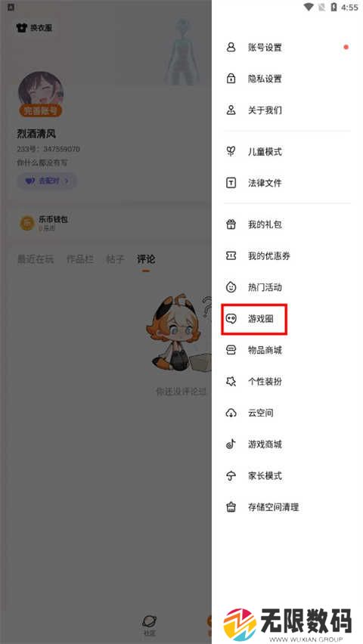Select 法律文件 menu entry
Image resolution: width=363 pixels, height=644 pixels.
click(x=287, y=183)
